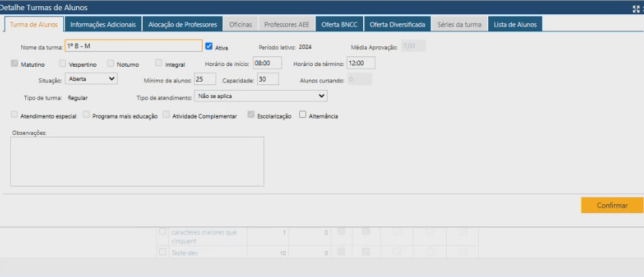Click inside the Observações text area
Screen dimensions: 644x277
tap(137, 161)
